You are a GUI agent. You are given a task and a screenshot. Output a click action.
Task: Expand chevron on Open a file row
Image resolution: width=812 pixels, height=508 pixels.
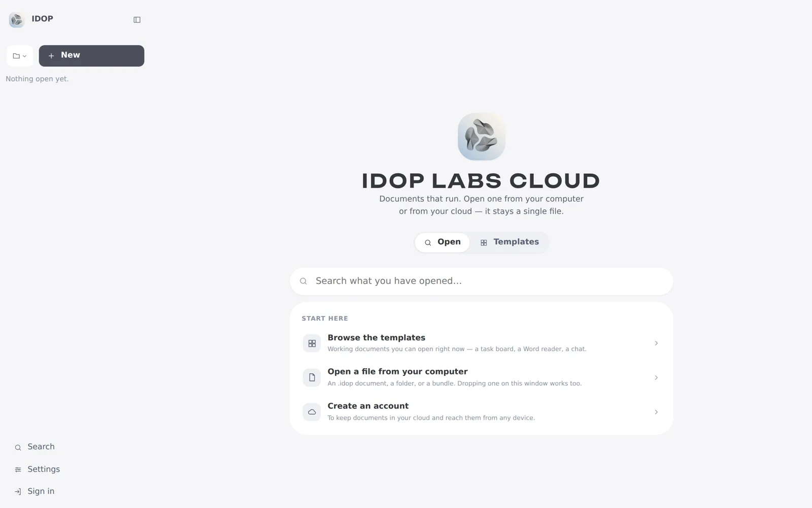coord(656,378)
